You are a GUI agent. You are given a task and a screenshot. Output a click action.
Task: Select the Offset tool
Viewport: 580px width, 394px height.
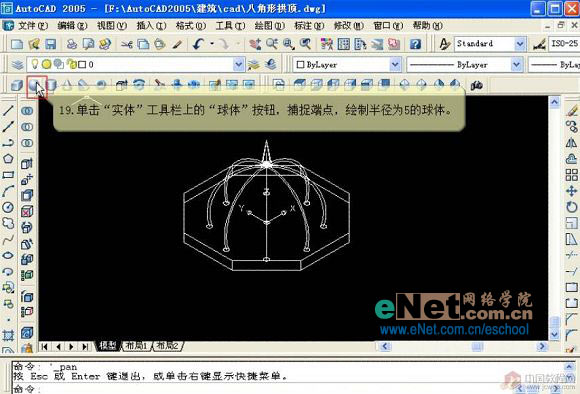(x=572, y=159)
